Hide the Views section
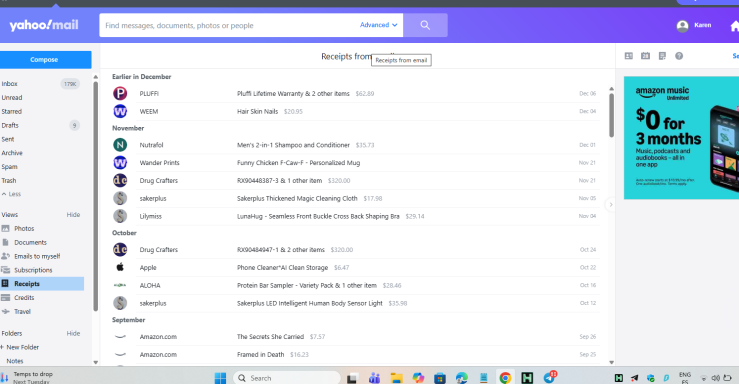The width and height of the screenshot is (739, 384). pyautogui.click(x=73, y=214)
